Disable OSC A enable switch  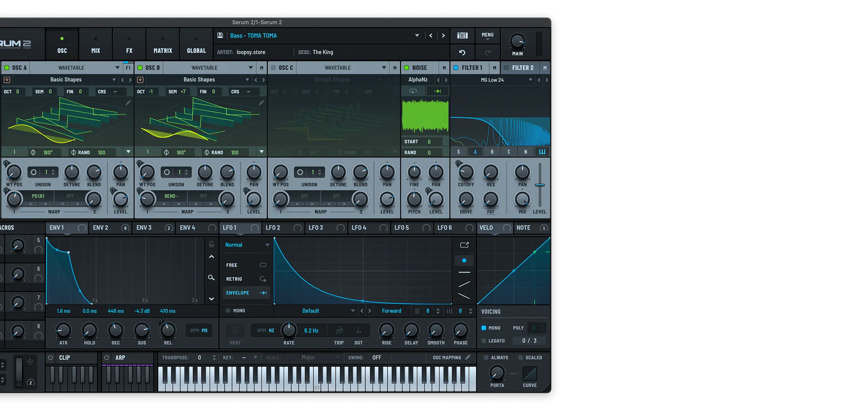7,68
